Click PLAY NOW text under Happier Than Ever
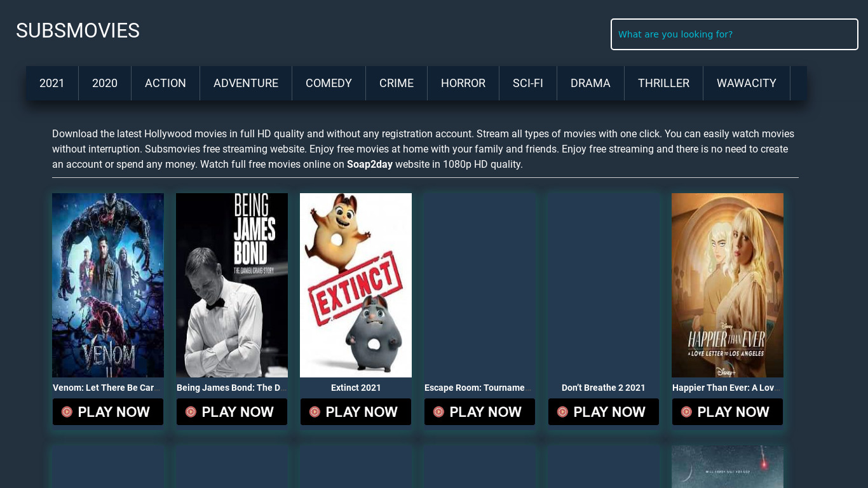 (733, 412)
